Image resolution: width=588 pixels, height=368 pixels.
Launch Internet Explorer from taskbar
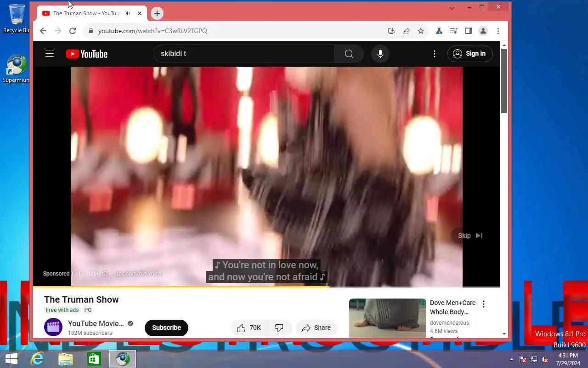click(37, 359)
